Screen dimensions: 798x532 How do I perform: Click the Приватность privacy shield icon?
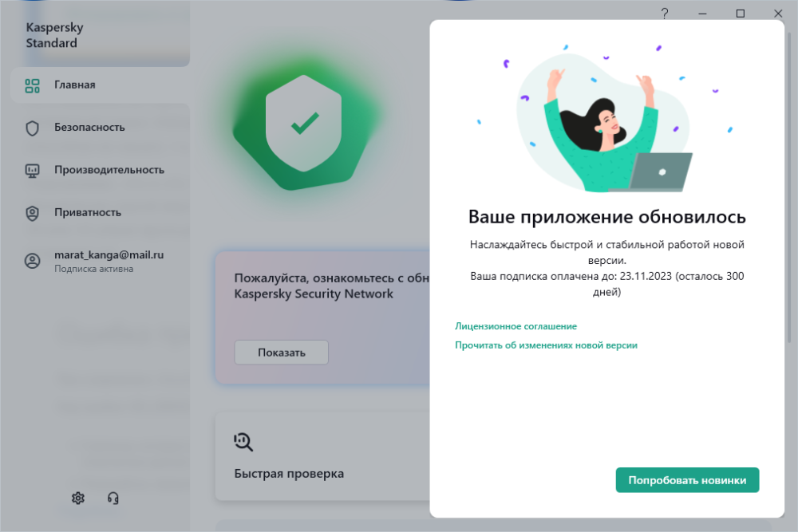32,213
